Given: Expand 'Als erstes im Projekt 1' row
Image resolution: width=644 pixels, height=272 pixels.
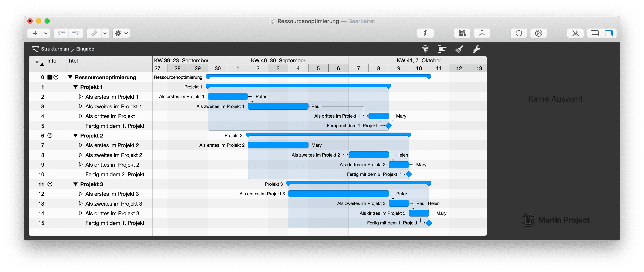Looking at the screenshot, I should (81, 97).
